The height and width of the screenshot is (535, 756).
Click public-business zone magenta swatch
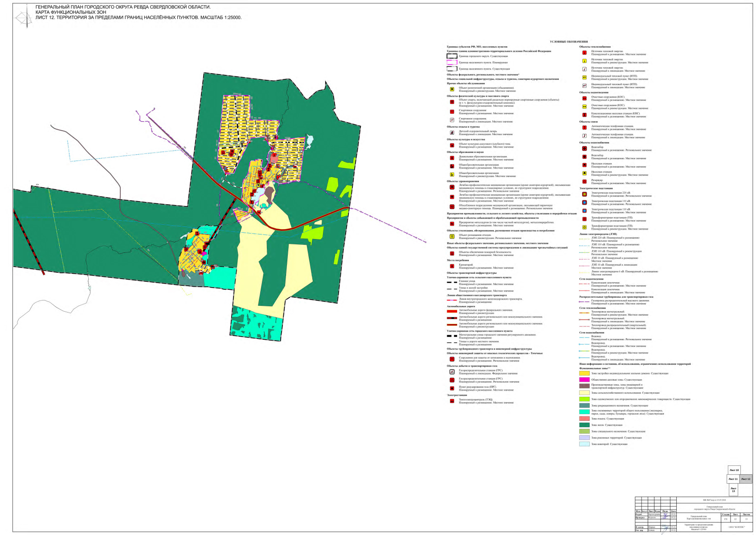tap(584, 379)
